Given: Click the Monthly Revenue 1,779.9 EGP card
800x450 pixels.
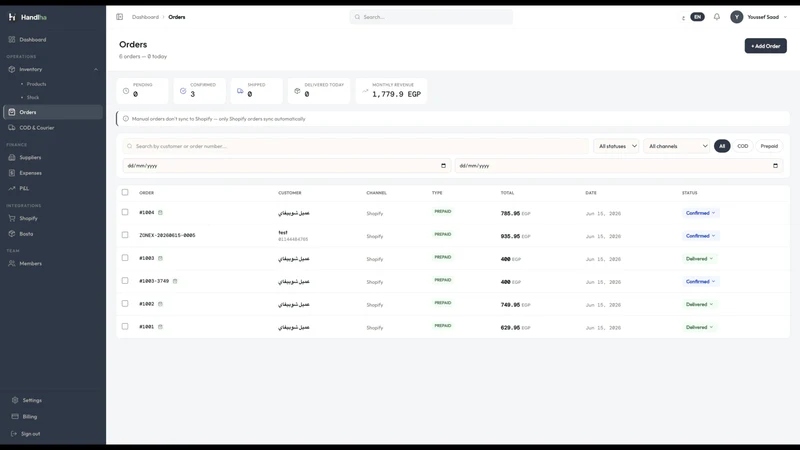Looking at the screenshot, I should 391,91.
